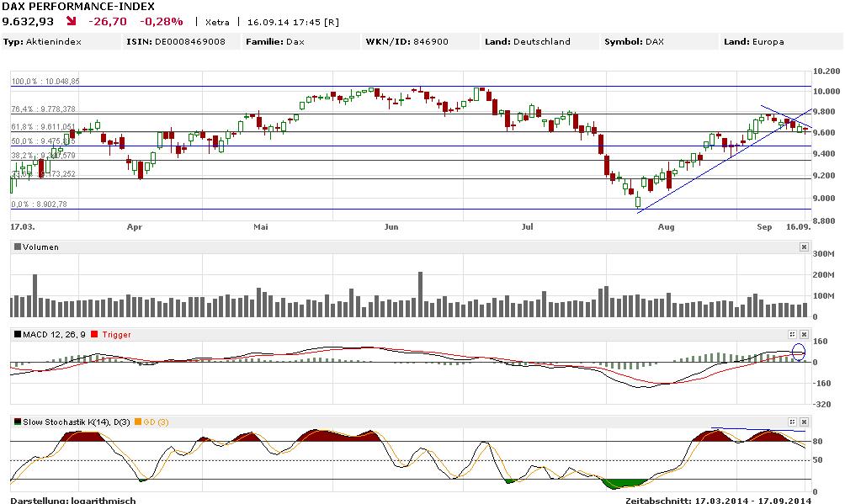The width and height of the screenshot is (845, 504).
Task: Open Slow Stochastik settings icon
Action: click(792, 422)
